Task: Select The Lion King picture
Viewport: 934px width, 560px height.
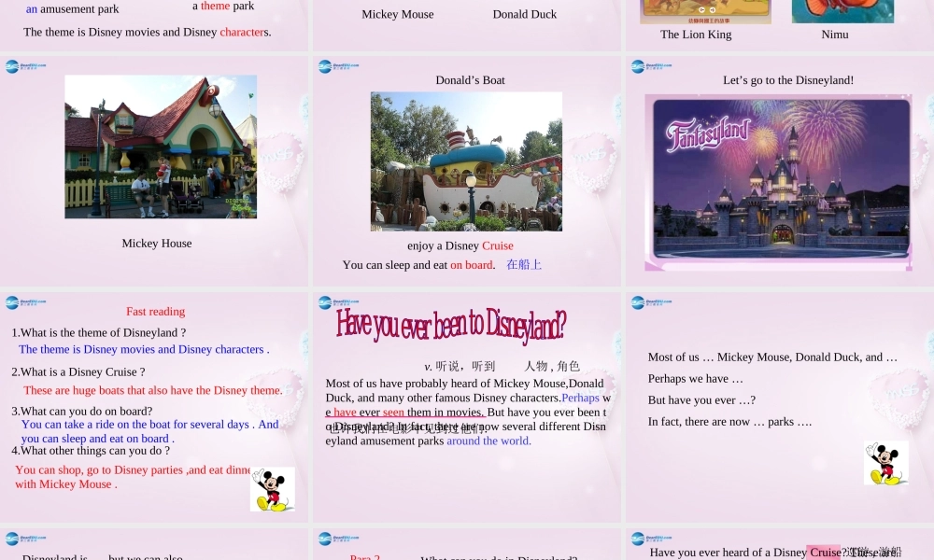Action: tap(705, 11)
